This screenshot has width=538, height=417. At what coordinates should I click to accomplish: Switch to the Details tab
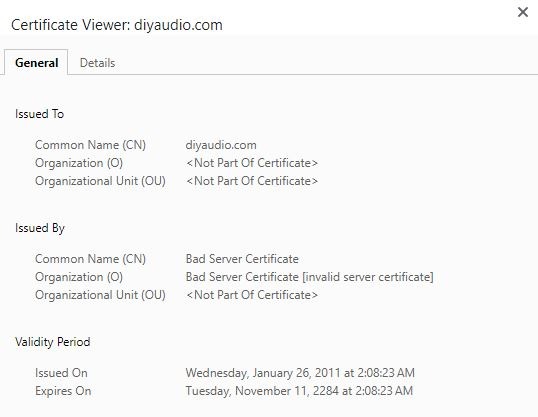[x=97, y=63]
